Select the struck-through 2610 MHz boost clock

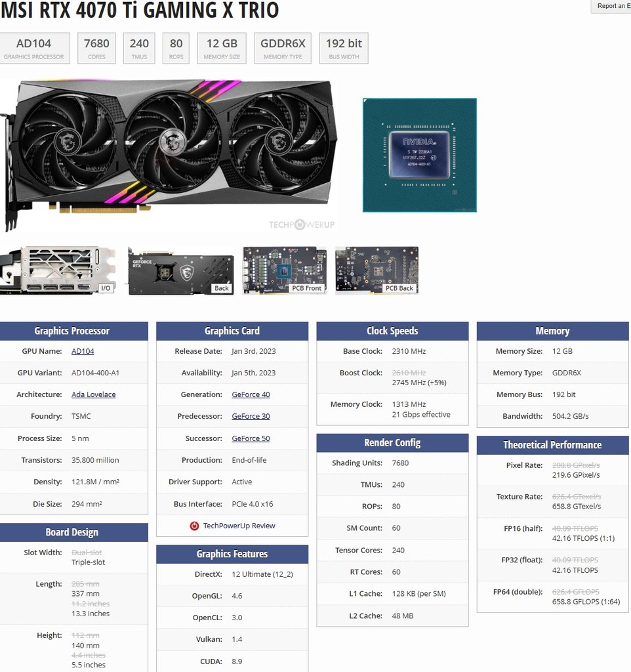click(x=409, y=373)
